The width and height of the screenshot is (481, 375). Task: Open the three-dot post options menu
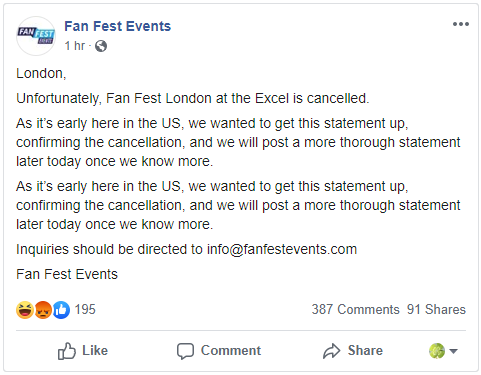pos(461,24)
